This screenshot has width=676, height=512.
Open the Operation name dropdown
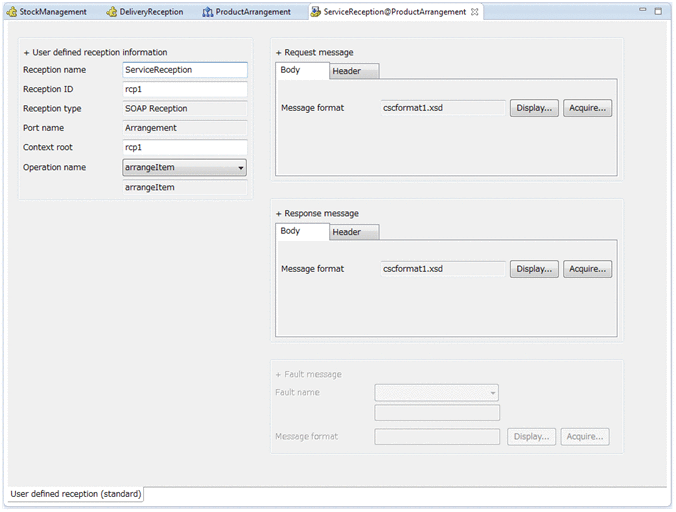click(x=241, y=168)
